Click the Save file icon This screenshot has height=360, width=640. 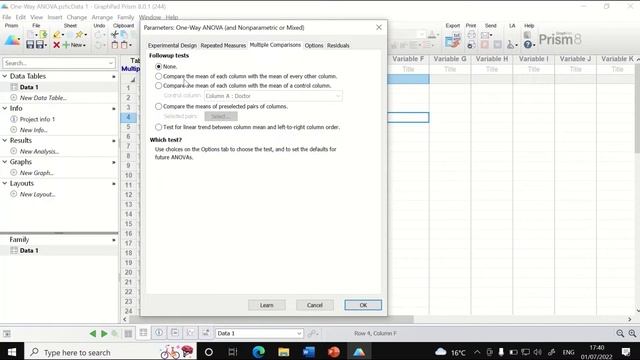click(30, 45)
